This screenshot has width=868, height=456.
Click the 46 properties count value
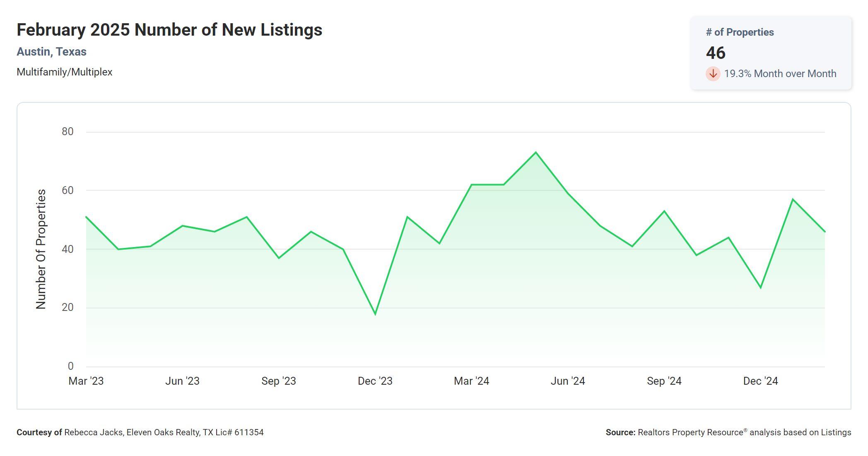pos(716,53)
